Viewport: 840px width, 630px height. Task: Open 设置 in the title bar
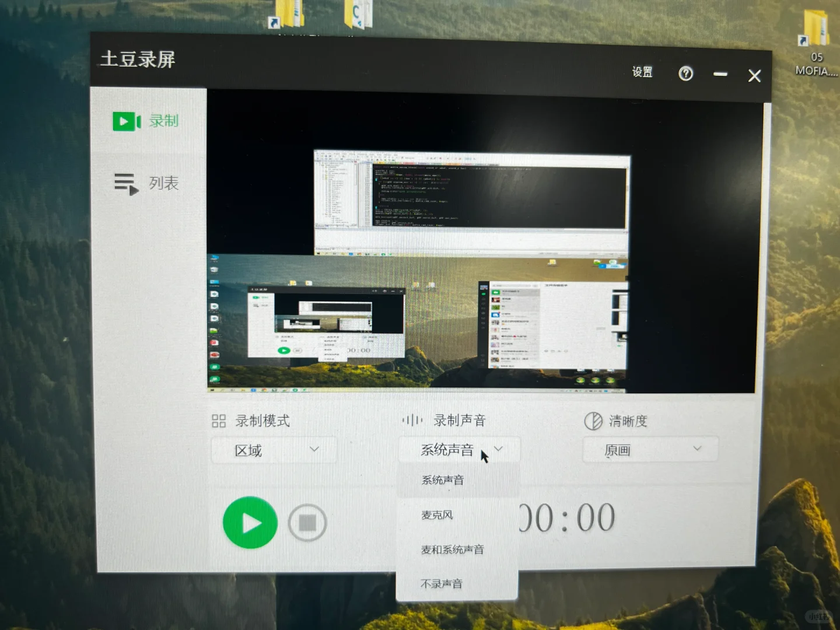(642, 72)
